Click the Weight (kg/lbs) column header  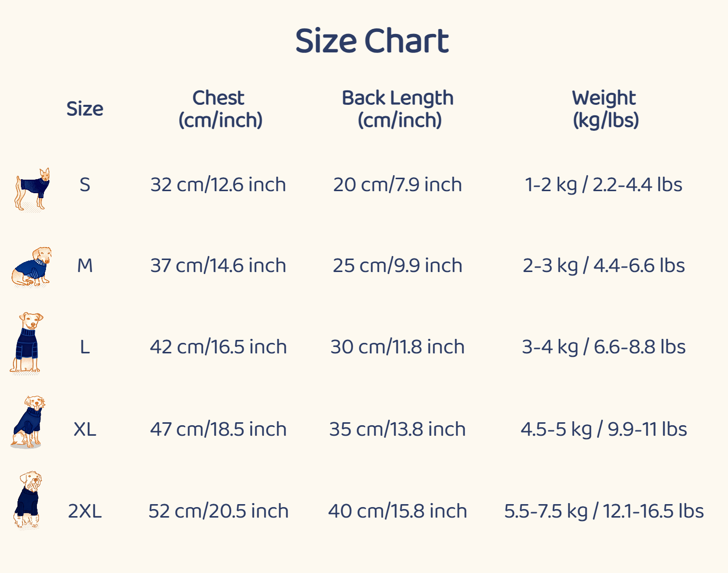click(605, 109)
